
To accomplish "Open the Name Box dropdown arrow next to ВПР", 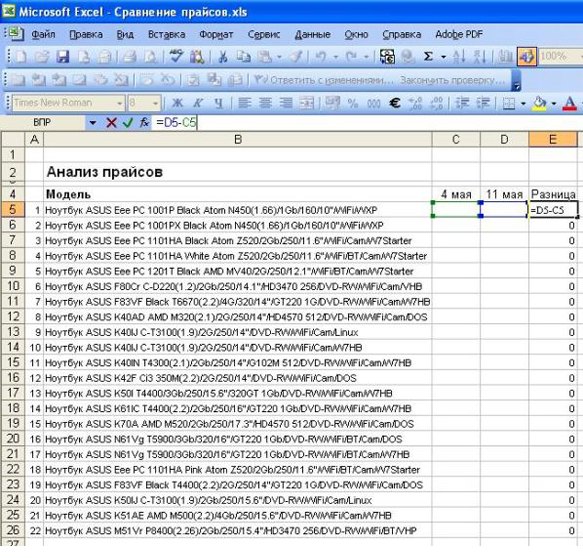I will 93,123.
